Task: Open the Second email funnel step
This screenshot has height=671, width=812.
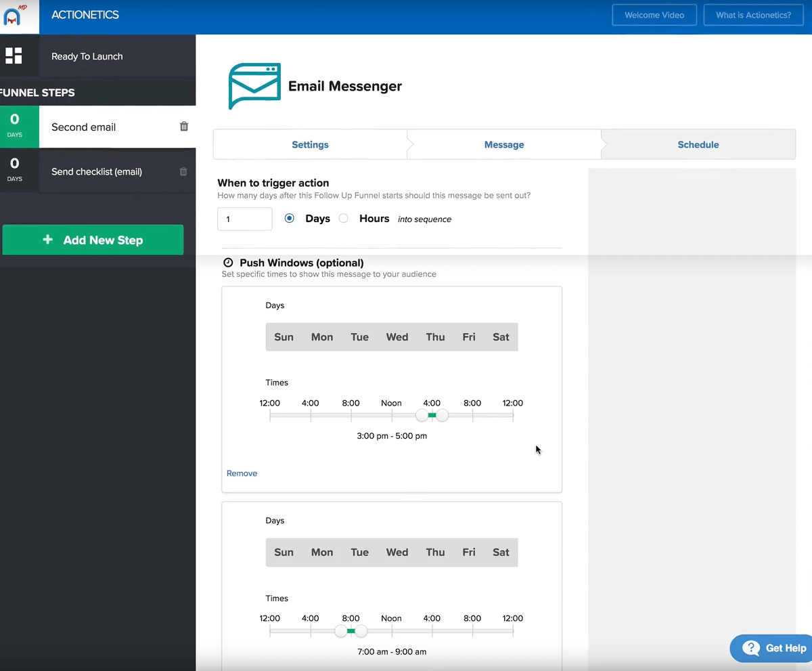Action: 98,127
